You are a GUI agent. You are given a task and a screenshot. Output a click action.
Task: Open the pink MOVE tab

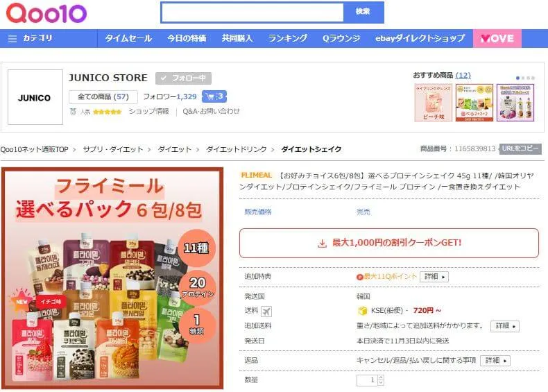click(x=497, y=38)
